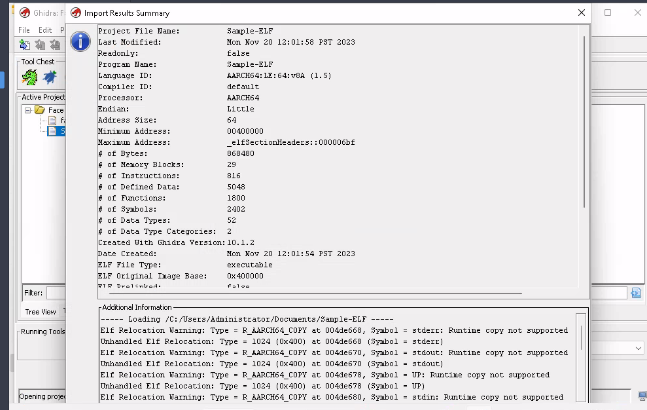This screenshot has height=410, width=647.
Task: Click the second toolbar icon below Edit menu
Action: click(41, 45)
